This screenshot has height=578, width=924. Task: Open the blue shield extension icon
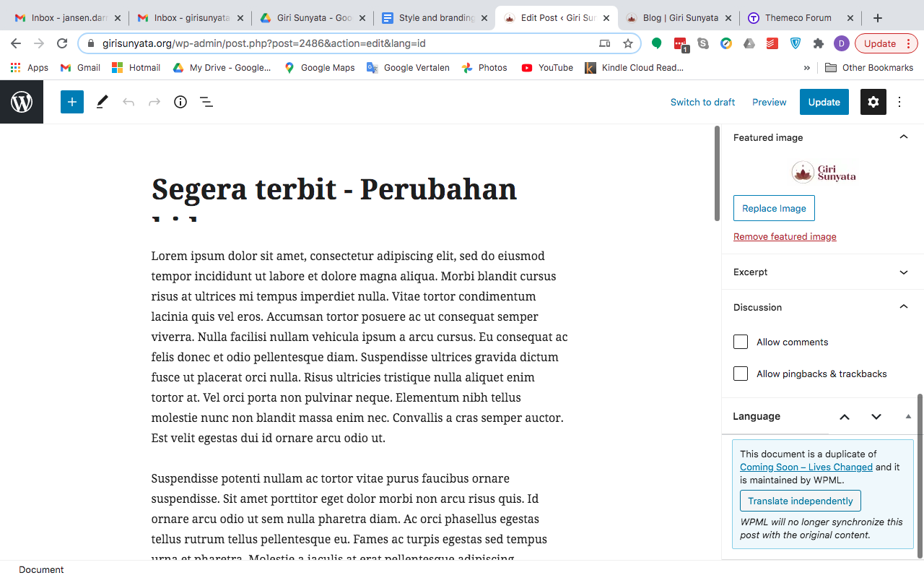[x=796, y=43]
